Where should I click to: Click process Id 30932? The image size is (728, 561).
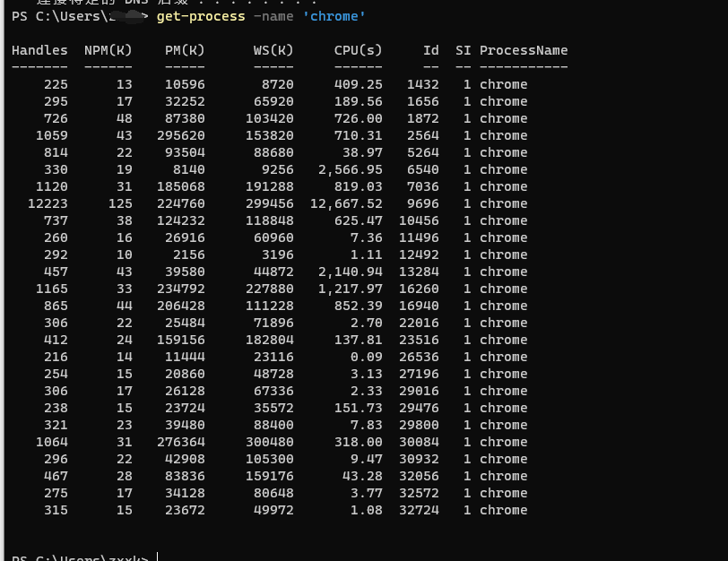tap(419, 459)
